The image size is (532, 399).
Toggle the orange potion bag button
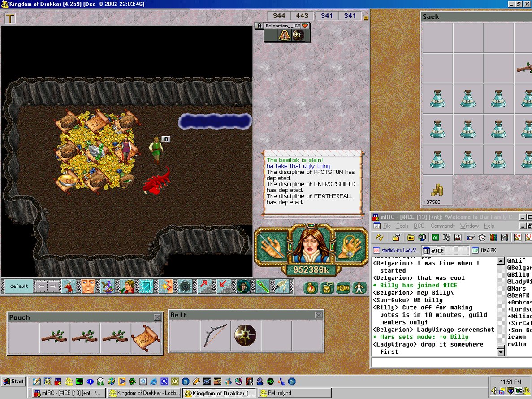coord(311,288)
